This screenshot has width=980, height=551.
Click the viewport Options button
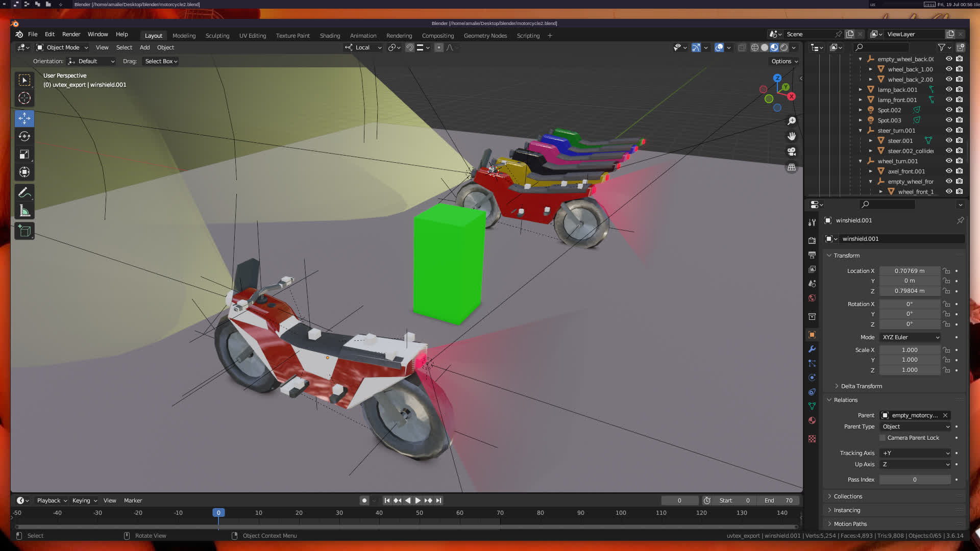click(x=784, y=61)
